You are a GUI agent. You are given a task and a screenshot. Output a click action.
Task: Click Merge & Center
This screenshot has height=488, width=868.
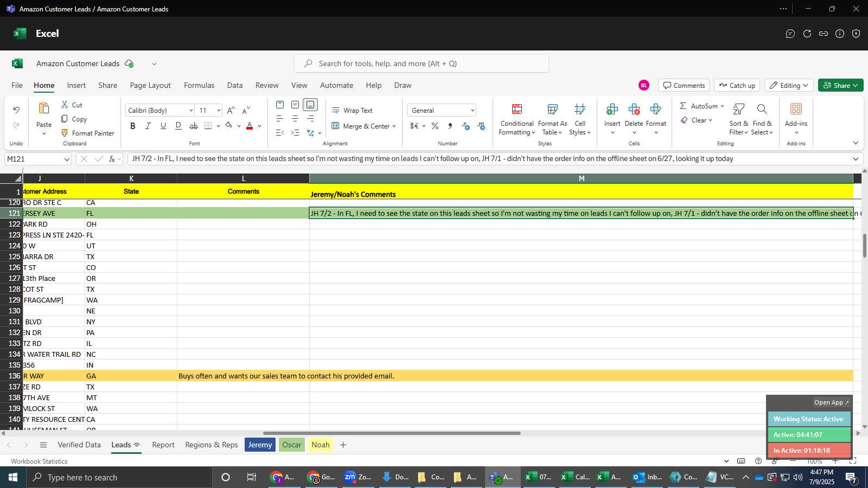click(x=360, y=126)
